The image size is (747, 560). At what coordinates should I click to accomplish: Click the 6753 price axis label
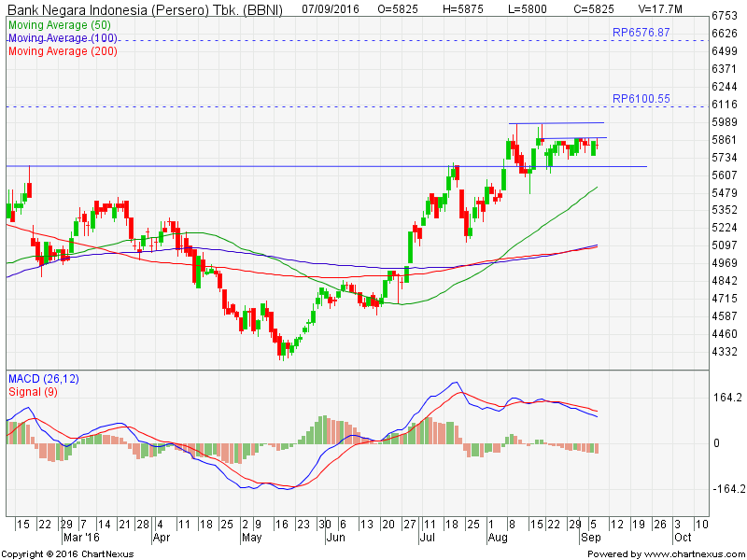coord(725,16)
